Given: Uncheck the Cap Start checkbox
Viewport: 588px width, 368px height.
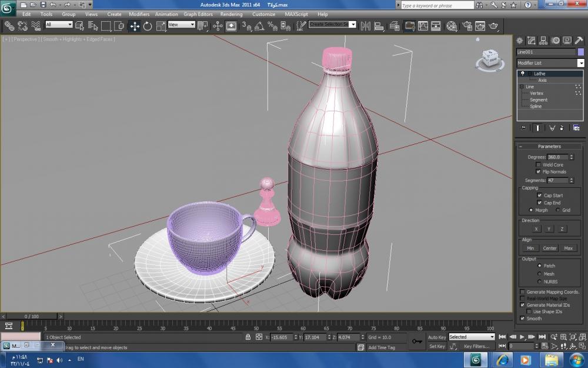Looking at the screenshot, I should pyautogui.click(x=539, y=195).
